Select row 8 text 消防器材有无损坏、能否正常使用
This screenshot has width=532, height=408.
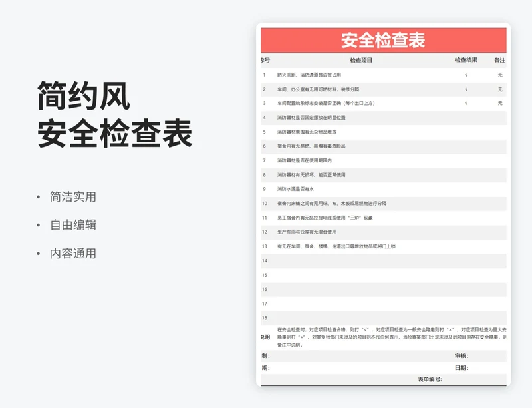[311, 175]
